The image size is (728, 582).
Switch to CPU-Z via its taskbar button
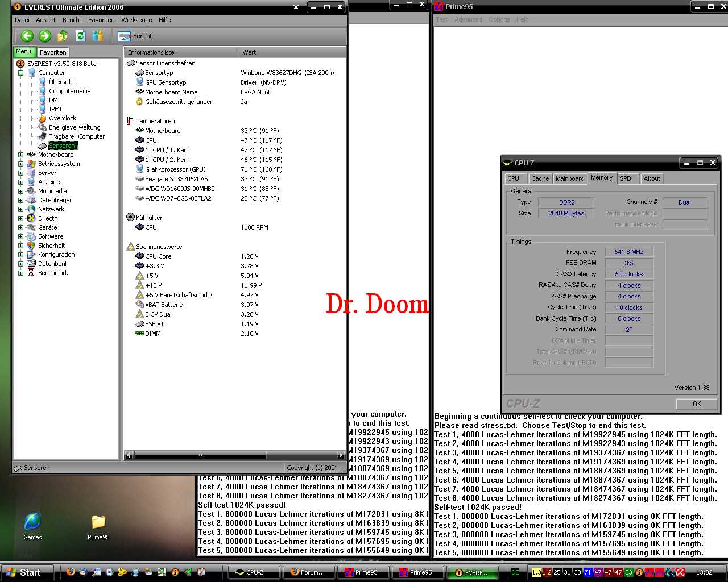point(253,572)
